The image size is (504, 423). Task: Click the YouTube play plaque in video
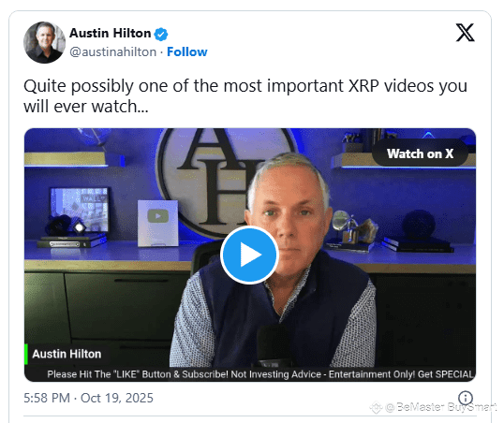pyautogui.click(x=157, y=224)
